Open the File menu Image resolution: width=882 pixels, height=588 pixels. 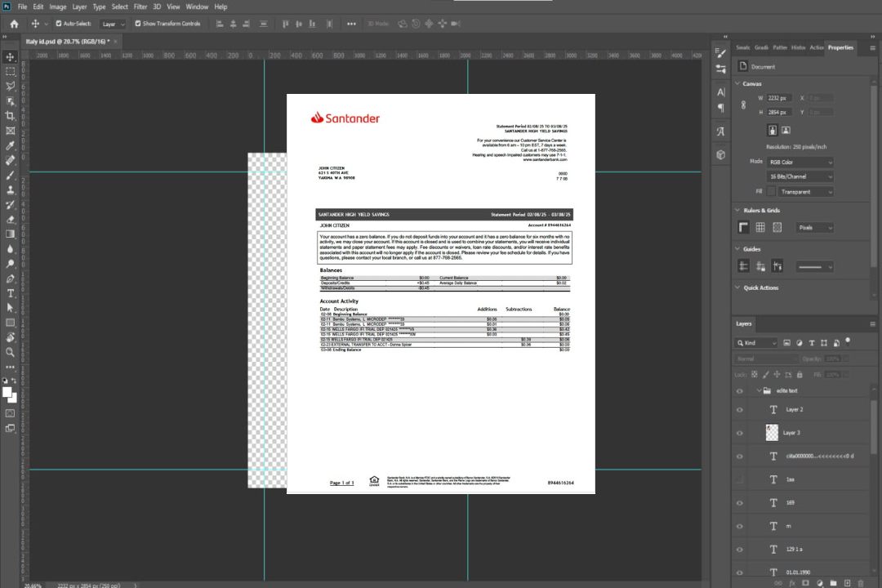(23, 7)
